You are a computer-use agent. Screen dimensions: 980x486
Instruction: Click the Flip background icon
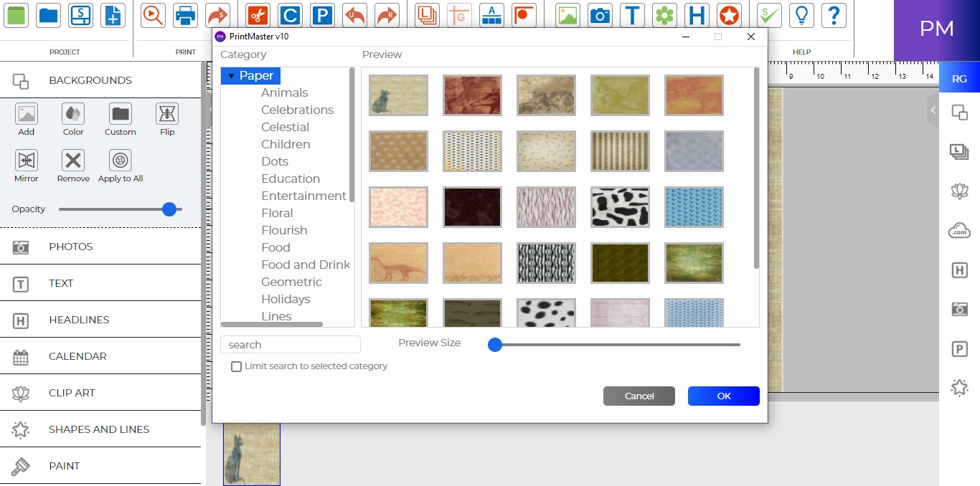tap(167, 114)
